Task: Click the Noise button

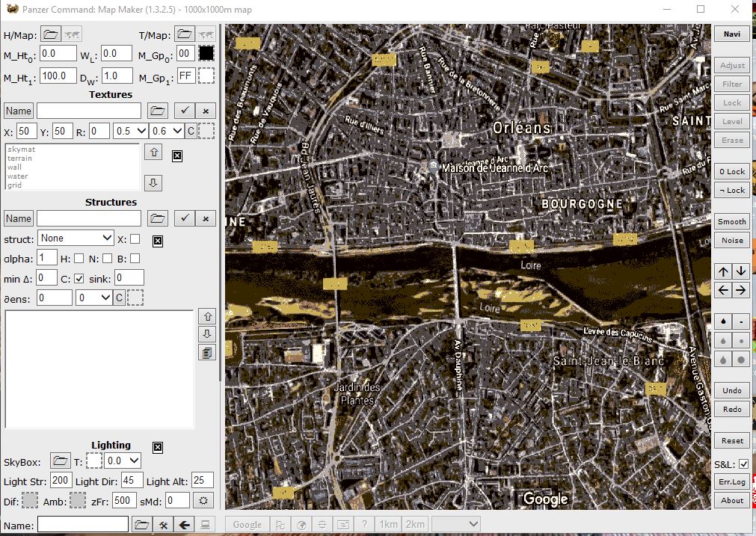Action: click(732, 241)
